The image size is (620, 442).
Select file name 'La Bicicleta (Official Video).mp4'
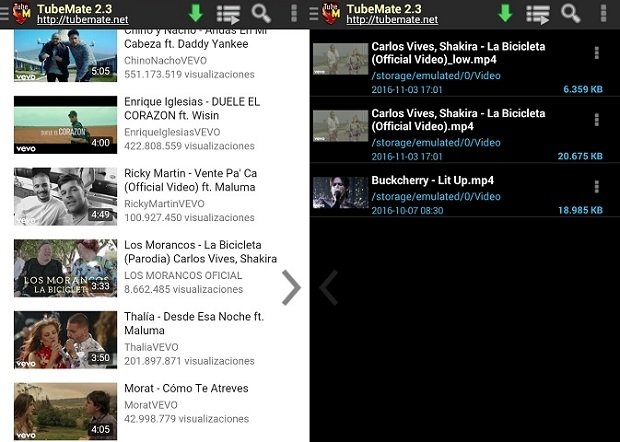tap(458, 120)
